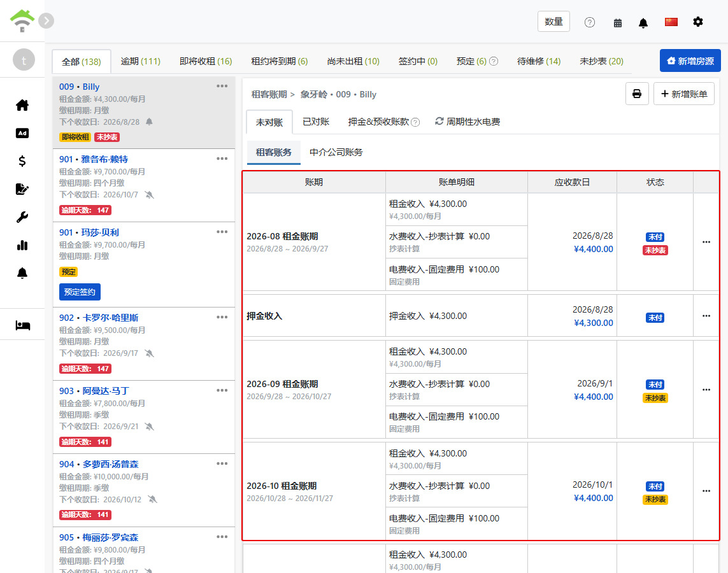Toggle reminder bell on 009 Billy card
This screenshot has height=573, width=728.
coord(149,122)
